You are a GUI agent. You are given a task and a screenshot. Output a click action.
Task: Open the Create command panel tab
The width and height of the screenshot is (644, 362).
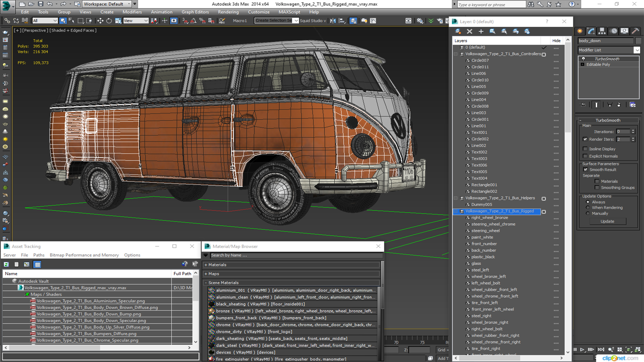(x=580, y=31)
